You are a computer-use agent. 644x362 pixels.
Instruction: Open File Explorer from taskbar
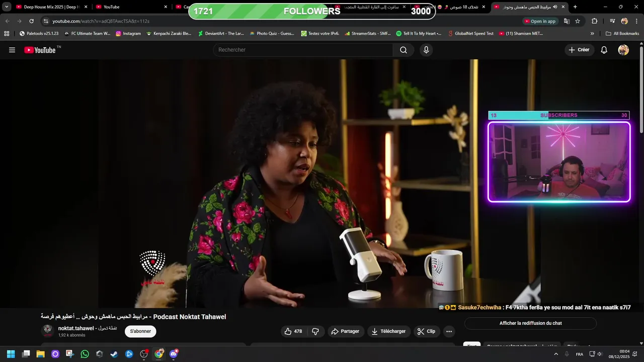click(x=40, y=354)
